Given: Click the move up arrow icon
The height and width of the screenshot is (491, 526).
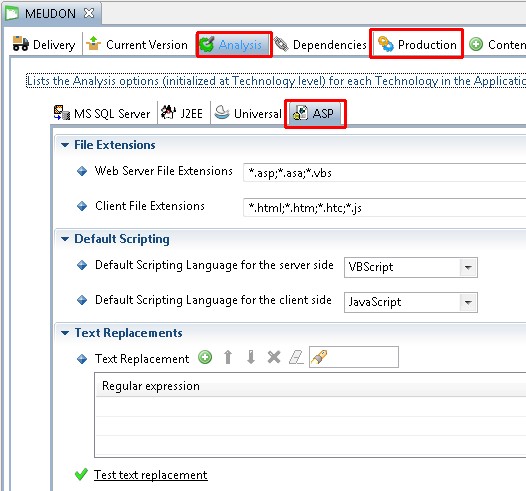Looking at the screenshot, I should (228, 357).
